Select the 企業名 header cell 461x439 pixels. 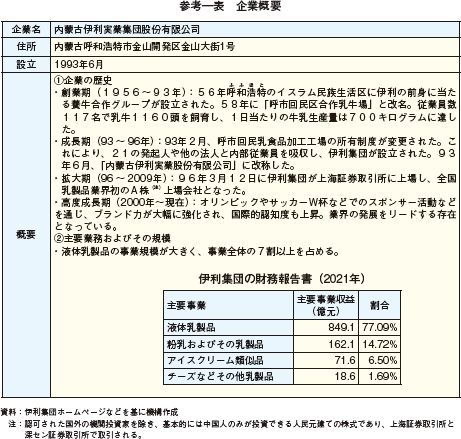(x=26, y=30)
